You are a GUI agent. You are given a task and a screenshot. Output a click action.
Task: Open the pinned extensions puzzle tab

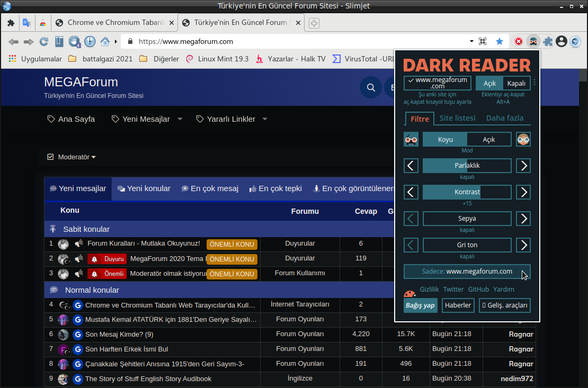point(11,23)
